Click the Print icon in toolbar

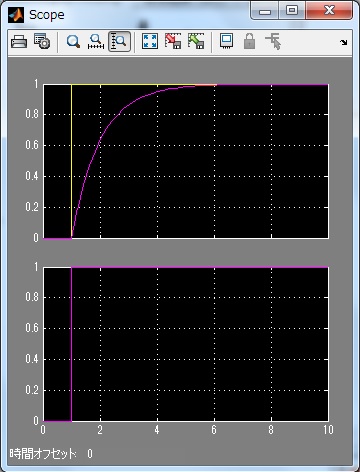pyautogui.click(x=19, y=42)
